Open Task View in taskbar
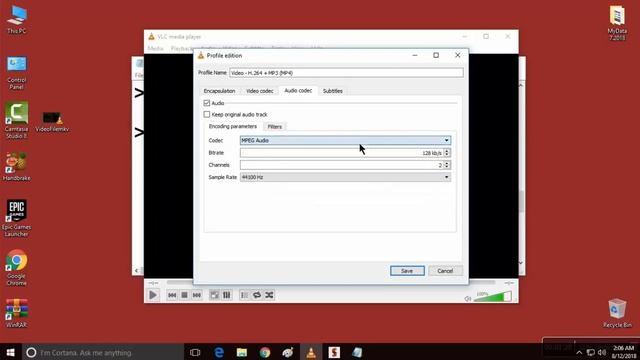The image size is (640, 360). 195,352
